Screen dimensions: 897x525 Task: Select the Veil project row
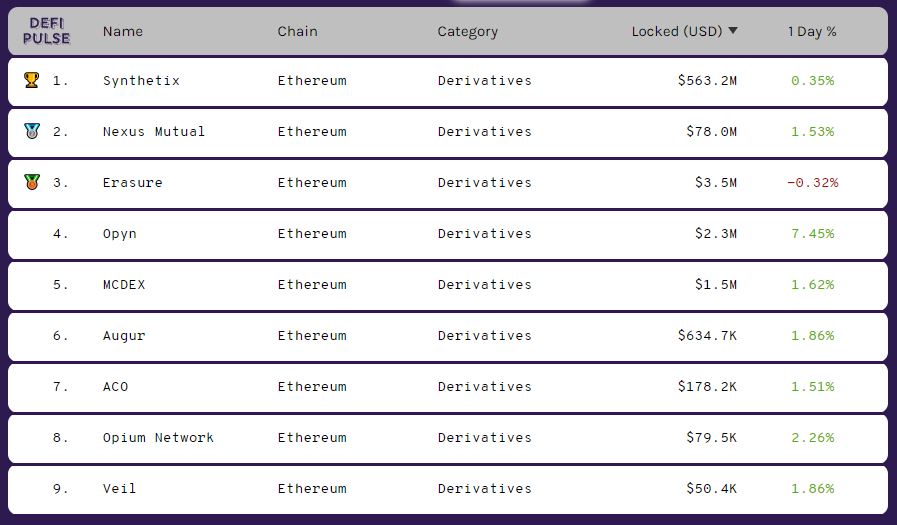tap(448, 490)
